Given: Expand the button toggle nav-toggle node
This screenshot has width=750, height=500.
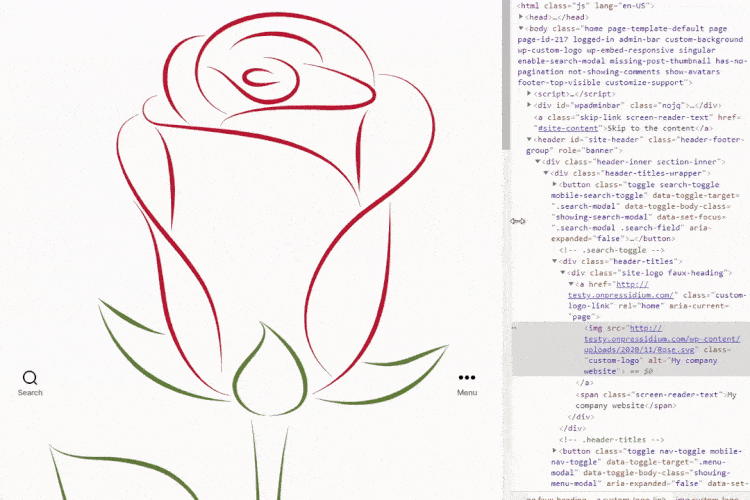Looking at the screenshot, I should 554,451.
